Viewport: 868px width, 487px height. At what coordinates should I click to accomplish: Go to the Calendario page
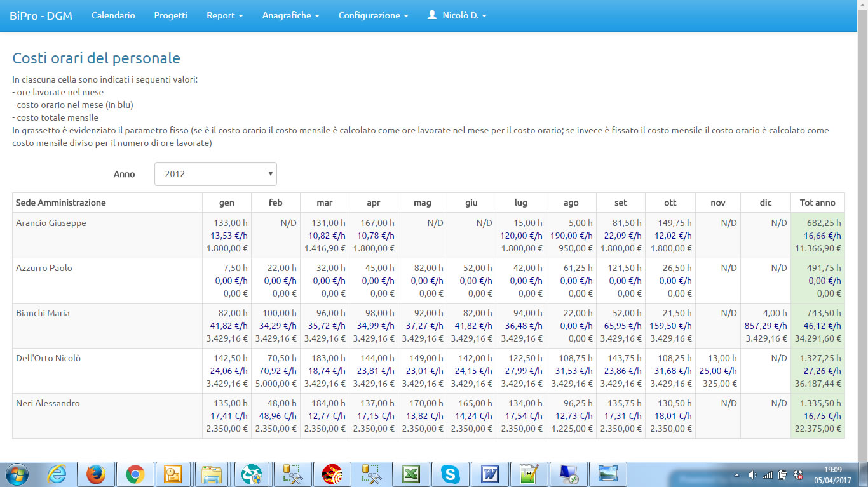pyautogui.click(x=113, y=15)
